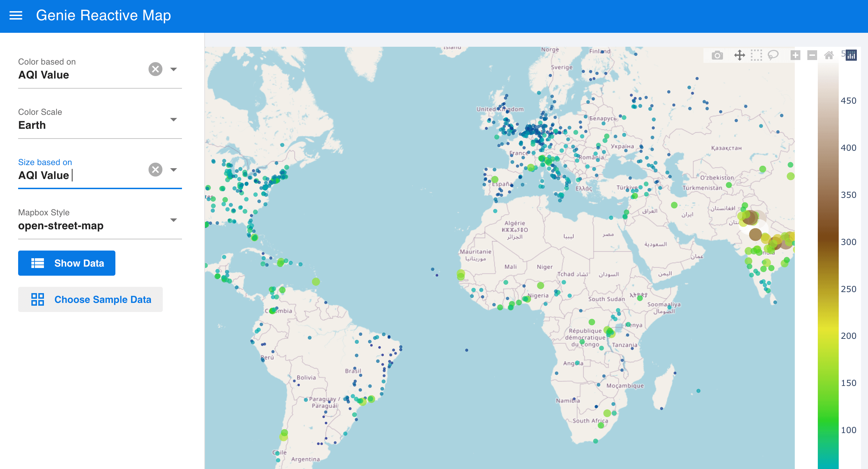
Task: Click the Show Data button
Action: click(67, 263)
